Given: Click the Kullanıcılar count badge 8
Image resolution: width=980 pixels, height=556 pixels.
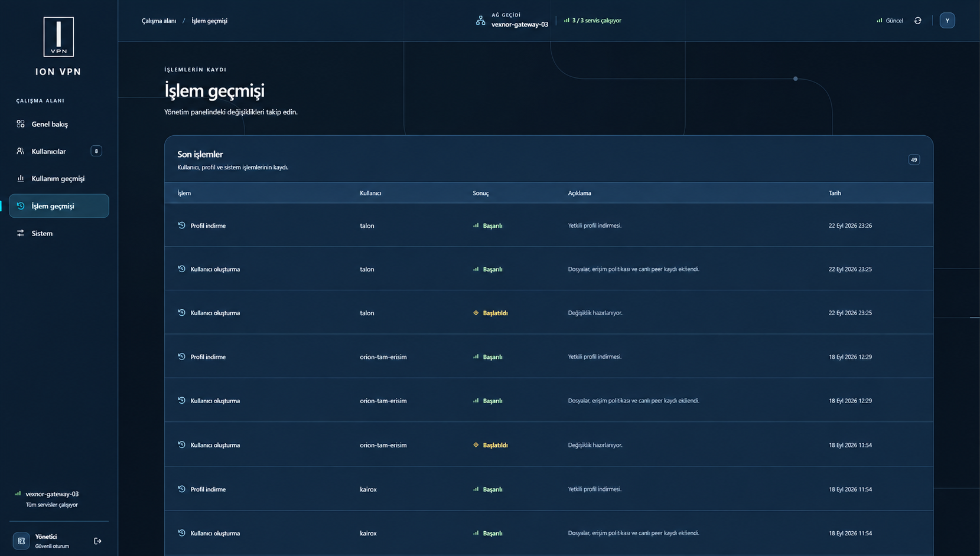Looking at the screenshot, I should point(96,151).
